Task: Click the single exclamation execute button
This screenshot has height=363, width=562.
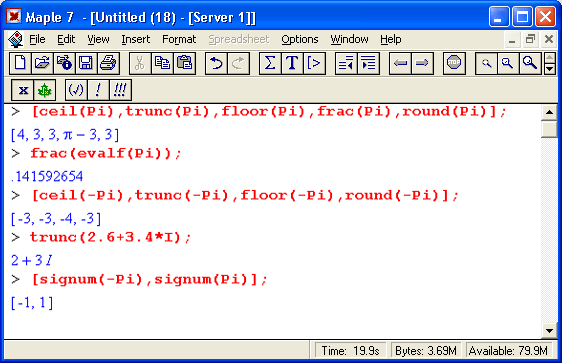Action: (x=98, y=90)
